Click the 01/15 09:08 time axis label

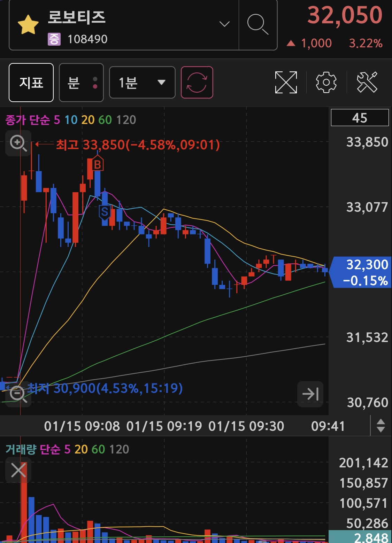coord(82,426)
